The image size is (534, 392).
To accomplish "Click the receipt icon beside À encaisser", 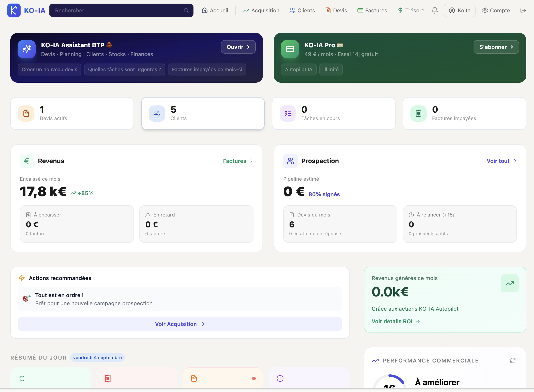I will pyautogui.click(x=28, y=215).
